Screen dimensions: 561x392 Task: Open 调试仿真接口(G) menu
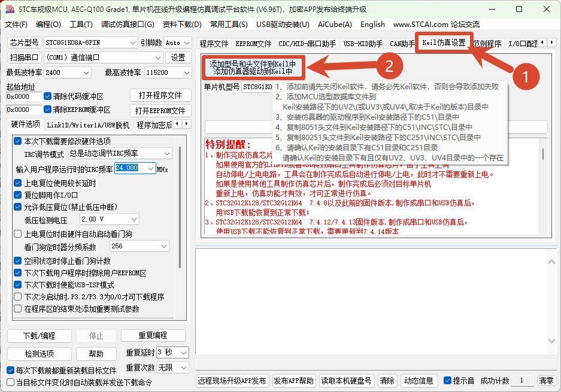pos(128,25)
